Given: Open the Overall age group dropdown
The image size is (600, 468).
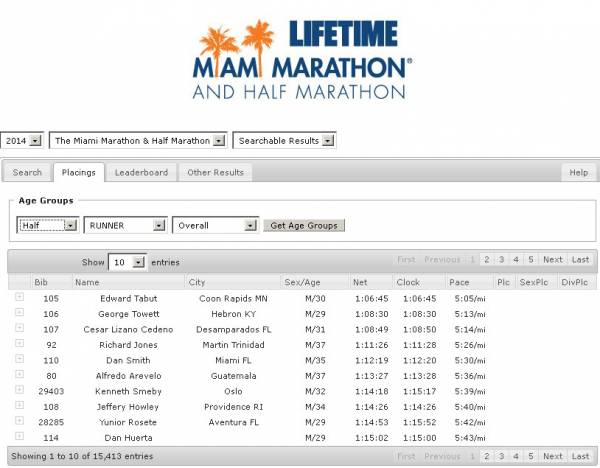Looking at the screenshot, I should [x=216, y=225].
